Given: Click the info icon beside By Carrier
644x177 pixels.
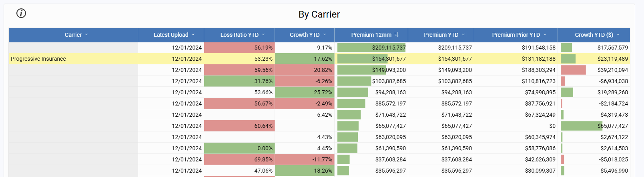Looking at the screenshot, I should pyautogui.click(x=21, y=14).
